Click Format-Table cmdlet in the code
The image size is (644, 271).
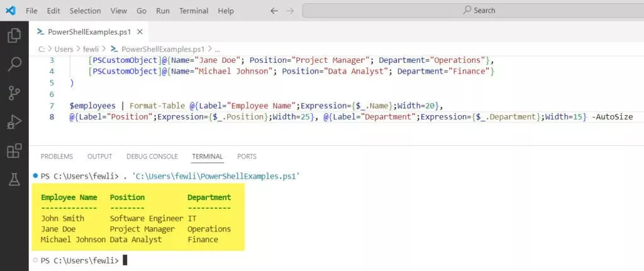point(157,106)
